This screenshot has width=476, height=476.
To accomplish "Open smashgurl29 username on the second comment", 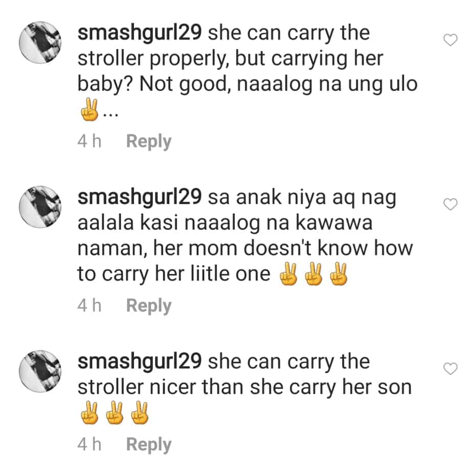I will click(x=140, y=198).
